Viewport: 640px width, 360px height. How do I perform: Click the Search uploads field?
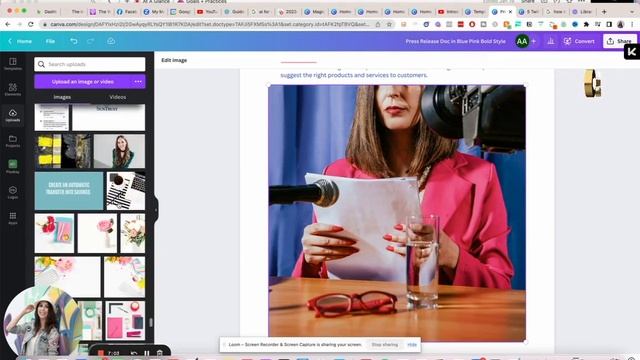coord(90,64)
